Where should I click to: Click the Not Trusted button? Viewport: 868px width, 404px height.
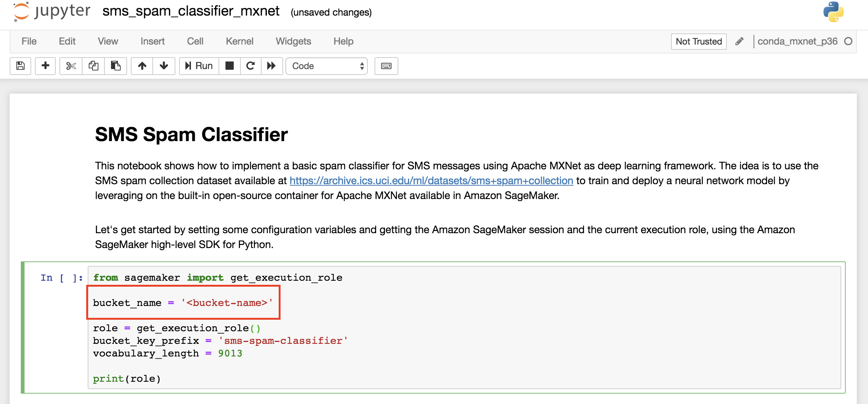pyautogui.click(x=699, y=41)
